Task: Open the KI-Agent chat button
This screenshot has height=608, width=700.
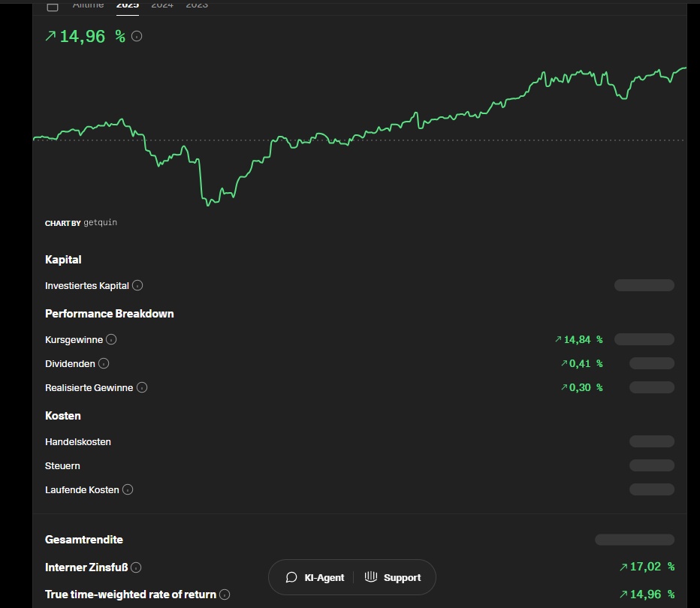Action: 315,577
